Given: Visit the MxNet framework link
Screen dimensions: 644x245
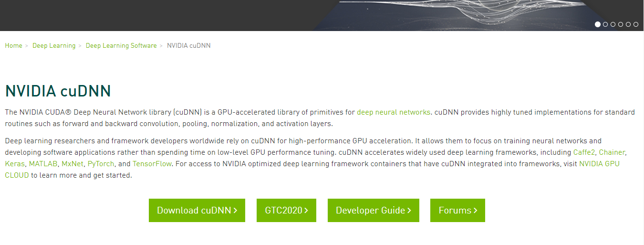Looking at the screenshot, I should coord(73,164).
